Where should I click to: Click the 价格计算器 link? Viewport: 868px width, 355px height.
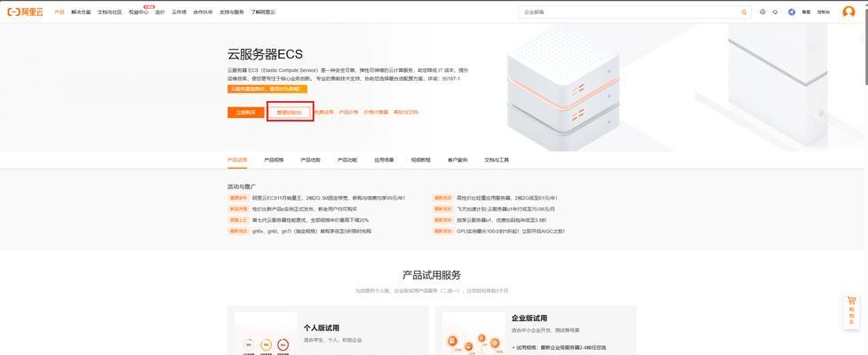376,112
